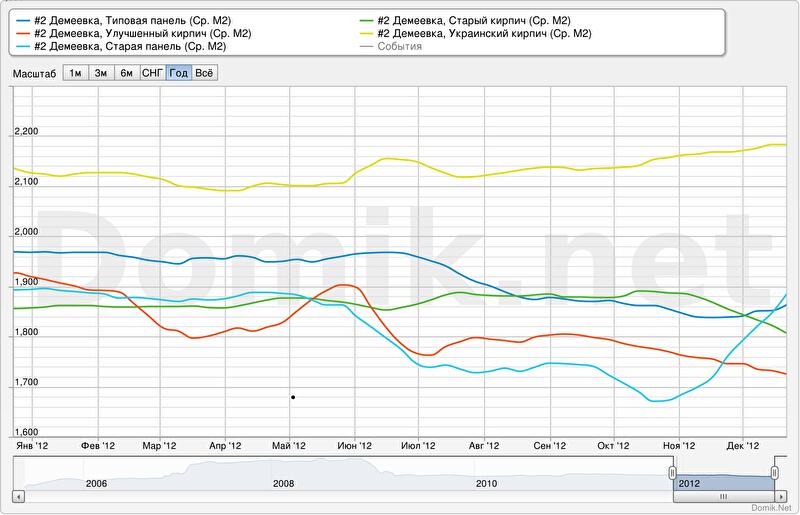Choose the СНГ zoom option
The image size is (800, 515).
tap(153, 73)
